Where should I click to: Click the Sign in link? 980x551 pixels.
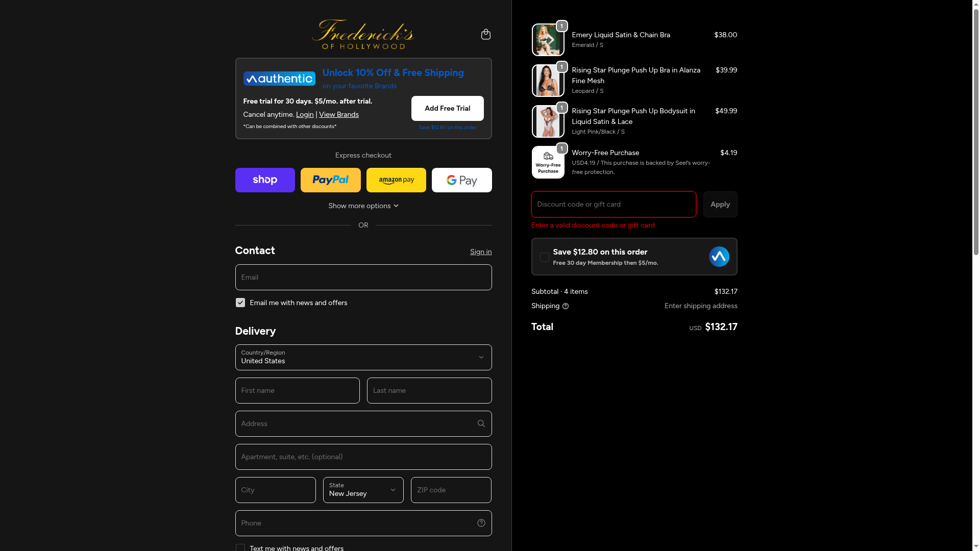tap(480, 252)
